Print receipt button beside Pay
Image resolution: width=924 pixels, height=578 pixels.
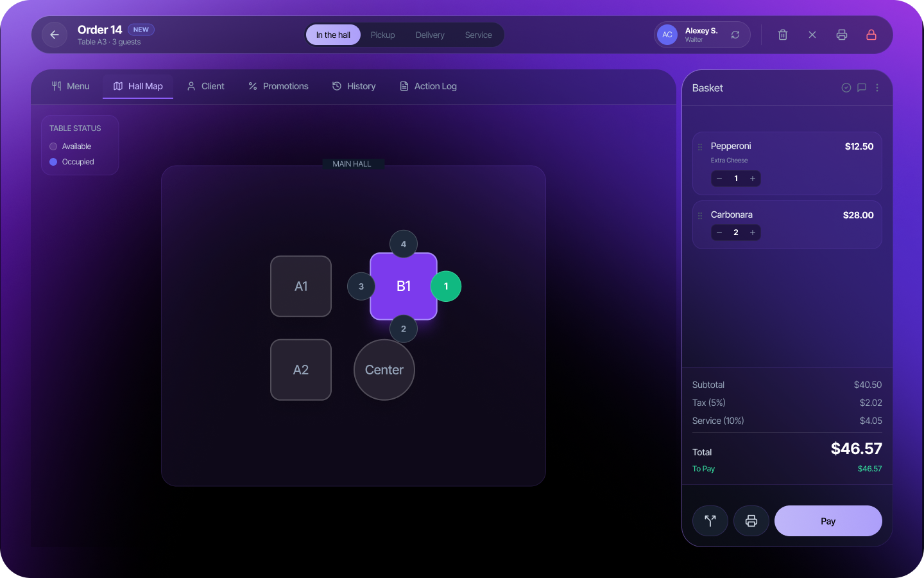point(751,521)
